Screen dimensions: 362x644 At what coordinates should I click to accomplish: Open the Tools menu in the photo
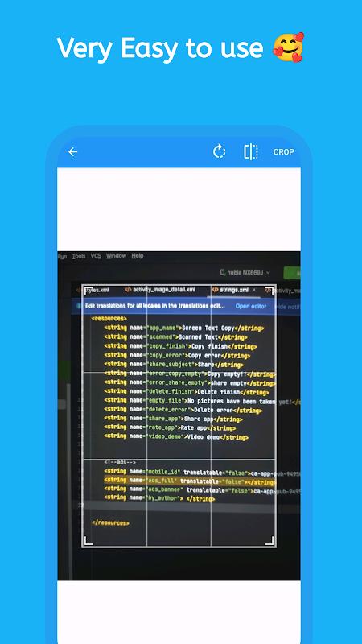coord(79,256)
